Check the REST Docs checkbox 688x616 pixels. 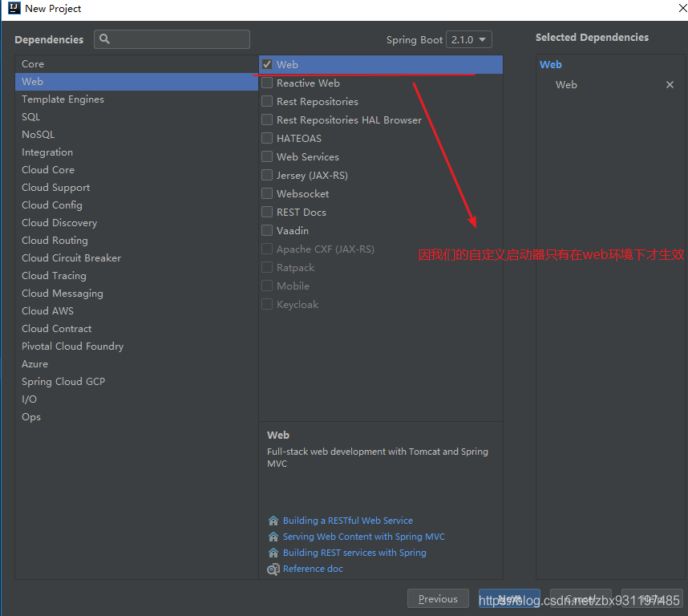(x=267, y=212)
